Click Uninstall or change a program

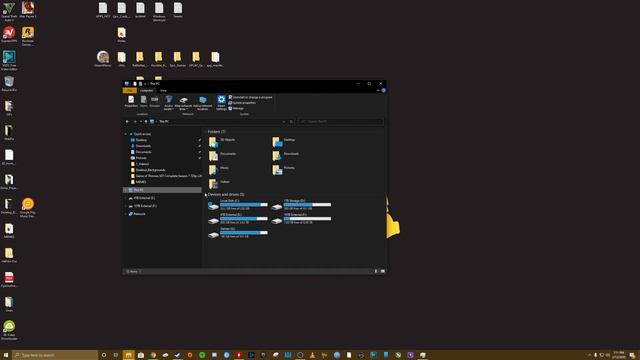point(250,97)
